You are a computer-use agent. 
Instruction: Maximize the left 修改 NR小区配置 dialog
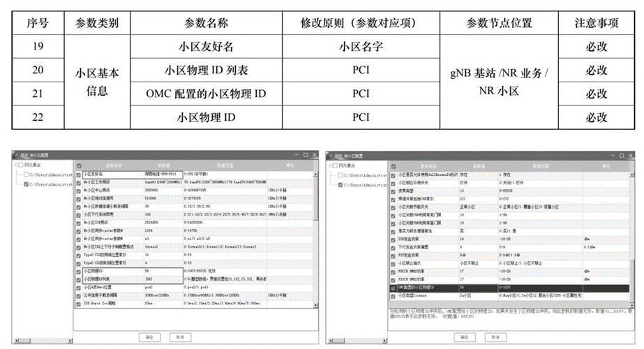[x=306, y=155]
